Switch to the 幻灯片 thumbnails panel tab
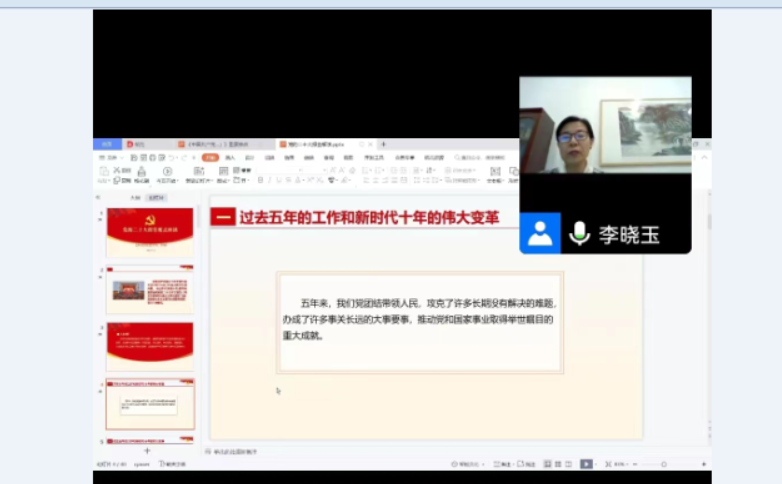The height and width of the screenshot is (484, 782). pyautogui.click(x=158, y=198)
